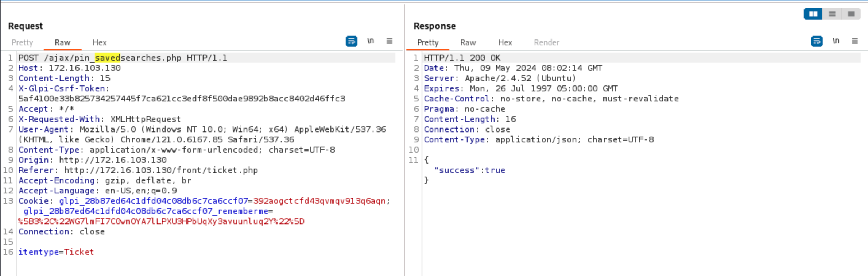Toggle word wrap icon in Response panel
Image resolution: width=868 pixels, height=276 pixels.
click(817, 41)
